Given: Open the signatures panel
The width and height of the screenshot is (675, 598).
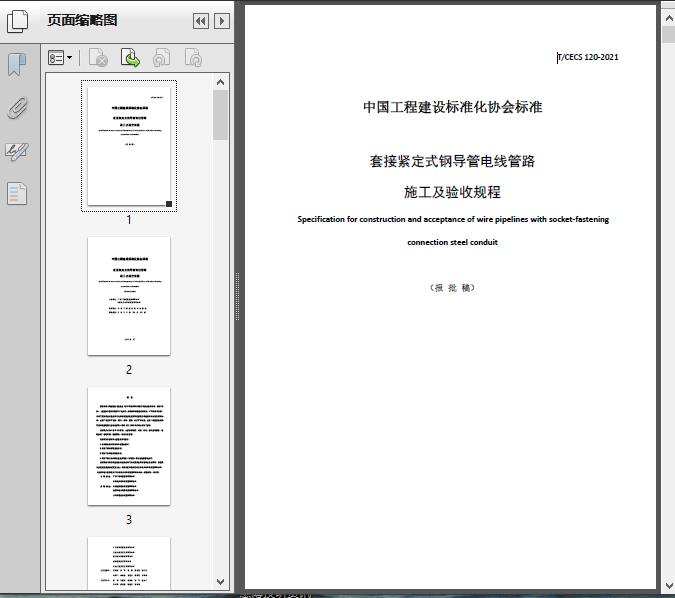Looking at the screenshot, I should (x=17, y=151).
